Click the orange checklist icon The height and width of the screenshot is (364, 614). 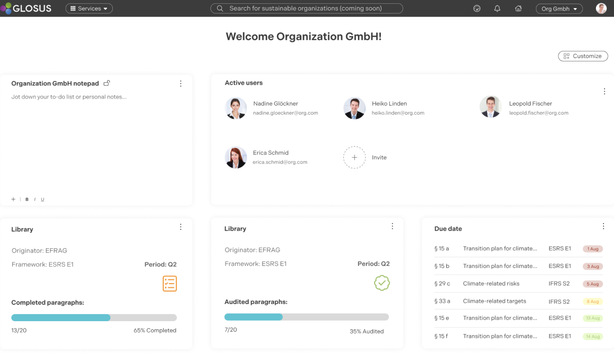coord(170,284)
